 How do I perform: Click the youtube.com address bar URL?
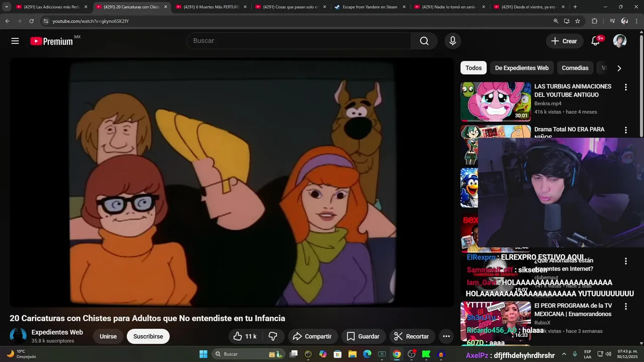click(x=91, y=21)
